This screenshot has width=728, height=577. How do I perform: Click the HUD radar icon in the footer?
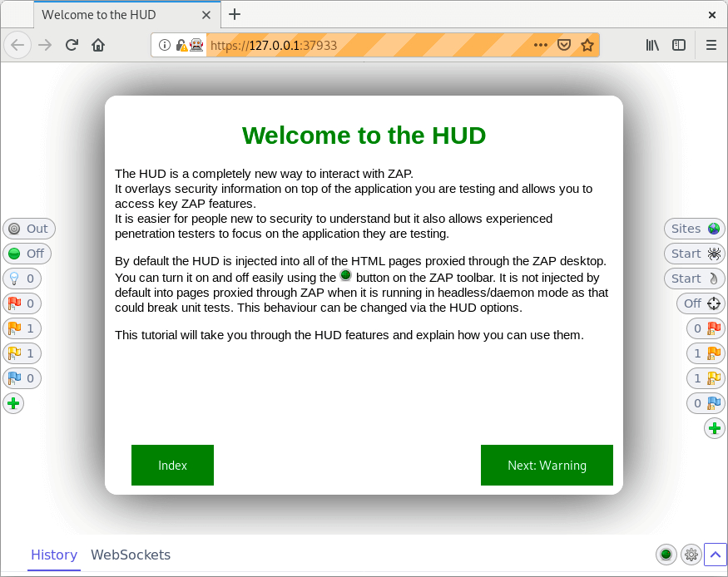666,555
